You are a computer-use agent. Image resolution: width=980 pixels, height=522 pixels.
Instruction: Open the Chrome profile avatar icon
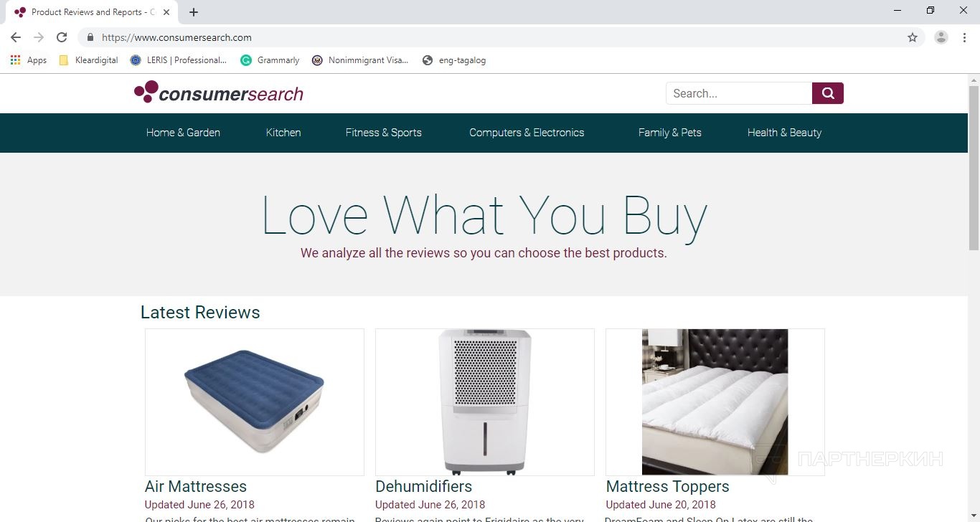click(x=941, y=37)
